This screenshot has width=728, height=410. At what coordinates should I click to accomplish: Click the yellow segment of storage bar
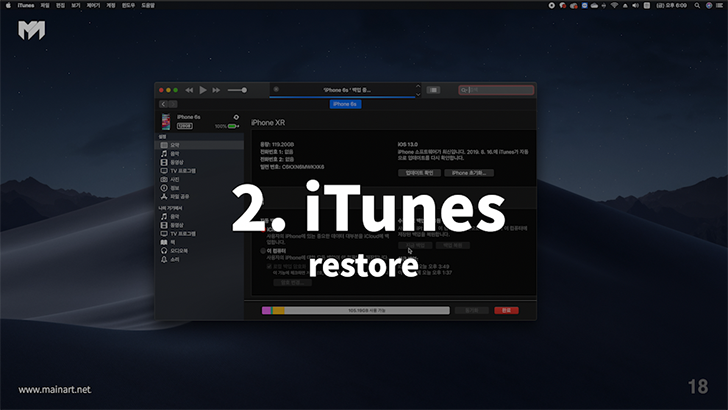tap(279, 310)
